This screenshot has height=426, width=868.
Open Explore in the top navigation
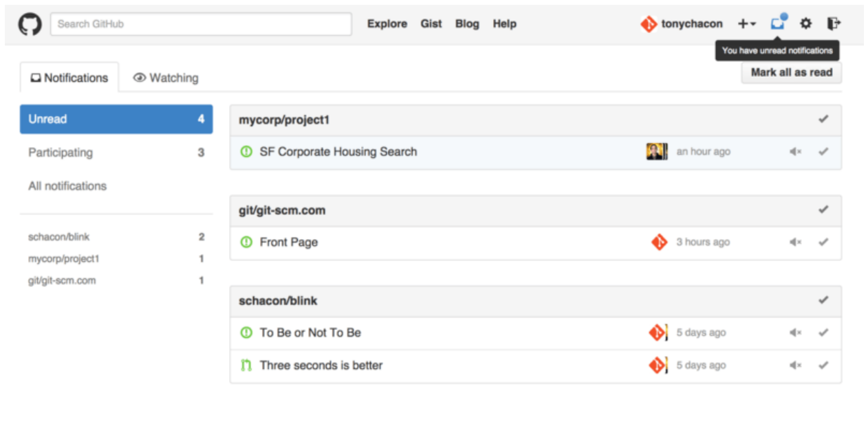(x=387, y=24)
